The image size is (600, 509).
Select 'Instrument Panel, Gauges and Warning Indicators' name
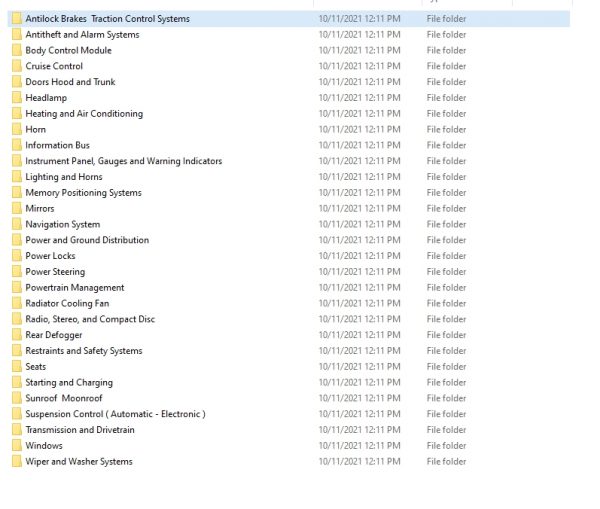click(124, 161)
